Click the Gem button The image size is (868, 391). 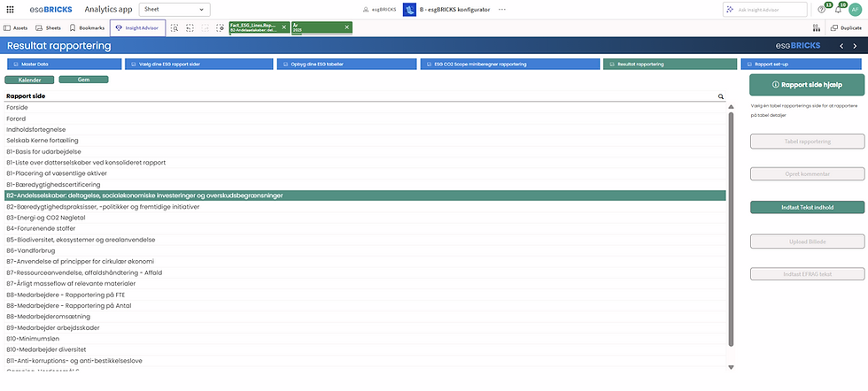pos(83,80)
